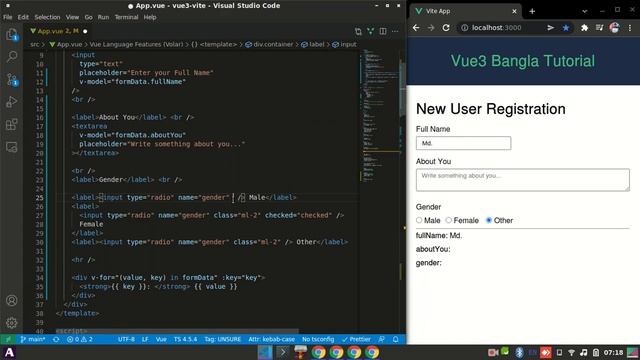
Task: Click the Tag: UNSURE status item
Action: (222, 339)
